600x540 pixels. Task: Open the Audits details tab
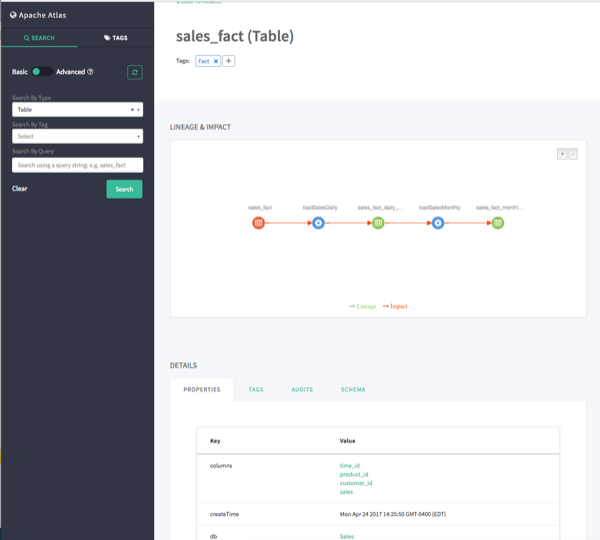coord(302,389)
